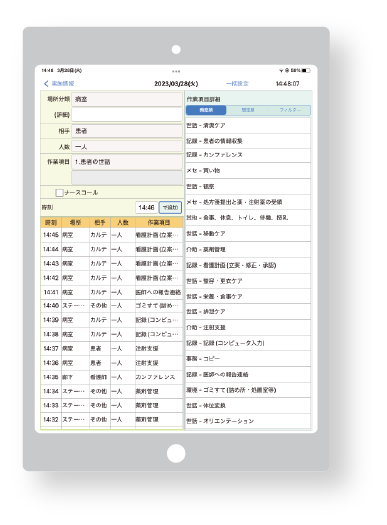This screenshot has width=387, height=525.
Task: Click the 2023/03/28(火) date header
Action: [x=176, y=84]
